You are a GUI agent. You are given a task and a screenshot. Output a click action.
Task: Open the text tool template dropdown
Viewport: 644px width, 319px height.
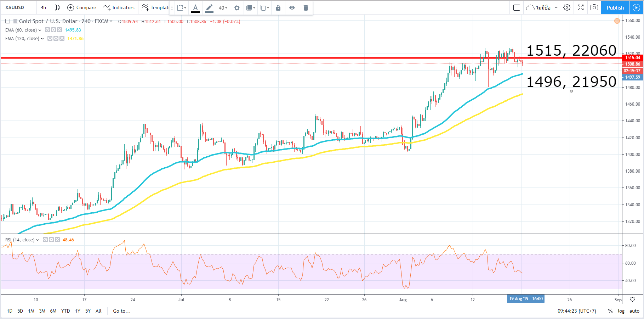point(182,8)
